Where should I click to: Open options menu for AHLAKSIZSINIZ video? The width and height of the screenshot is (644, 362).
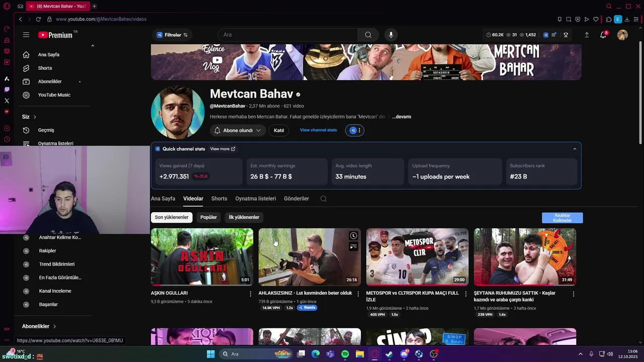(x=358, y=294)
